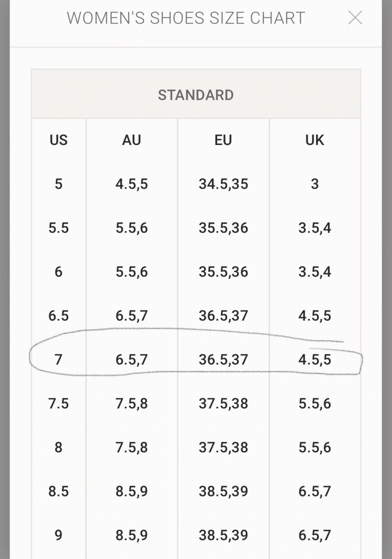Viewport: 392px width, 559px height.
Task: Click the circled UK 4.5,5 value
Action: [315, 359]
